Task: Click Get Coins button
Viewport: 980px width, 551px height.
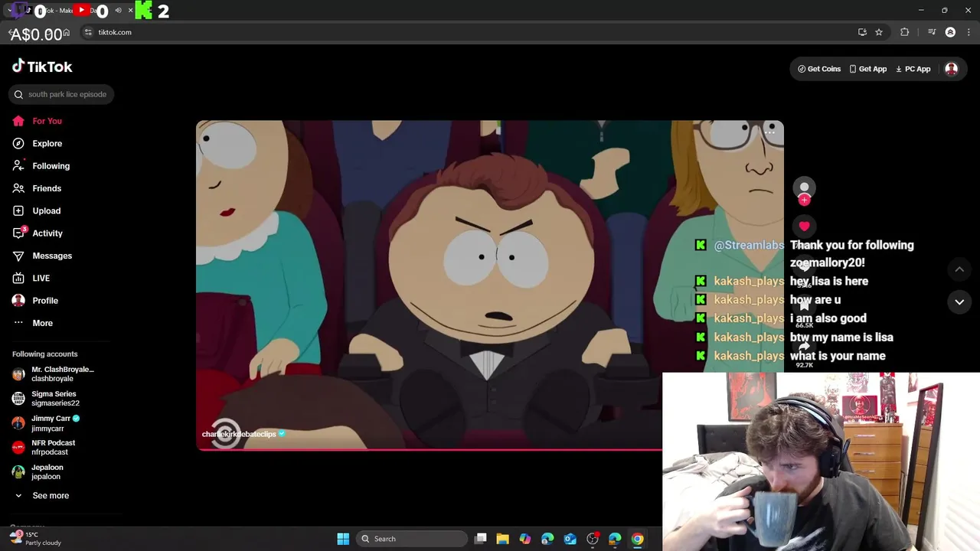Action: 819,69
